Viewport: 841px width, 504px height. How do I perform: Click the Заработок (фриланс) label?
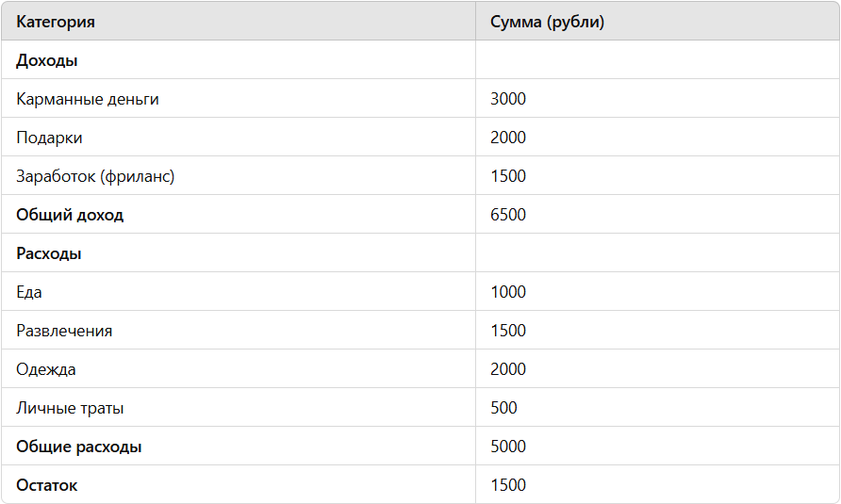click(x=95, y=176)
